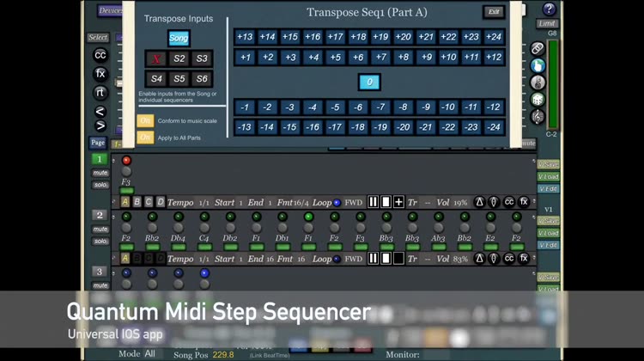Click the green G8 to C-2 range meter
The image size is (644, 361).
coord(552,84)
